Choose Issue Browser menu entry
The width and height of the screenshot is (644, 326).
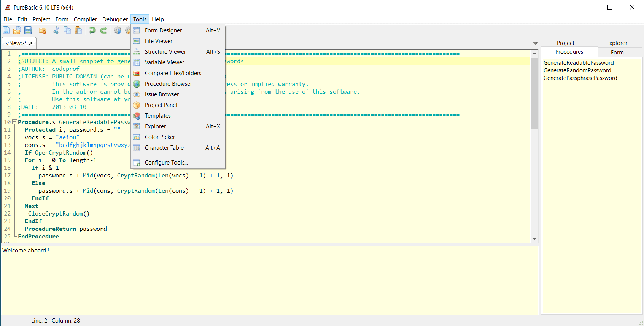[x=178, y=94]
